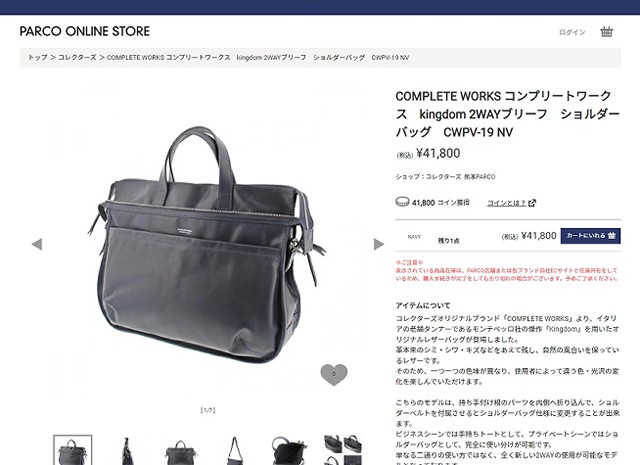640x465 pixels.
Task: Open the shopping cart basket icon
Action: tap(607, 32)
